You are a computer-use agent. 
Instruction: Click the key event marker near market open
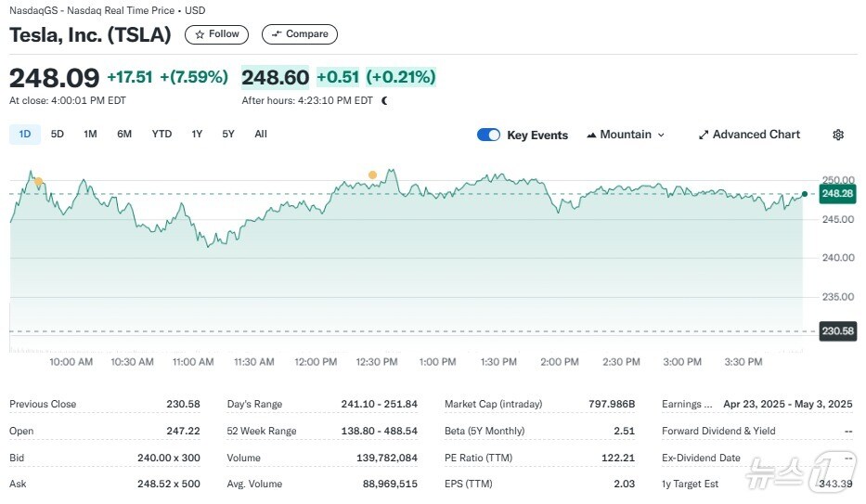pyautogui.click(x=38, y=182)
